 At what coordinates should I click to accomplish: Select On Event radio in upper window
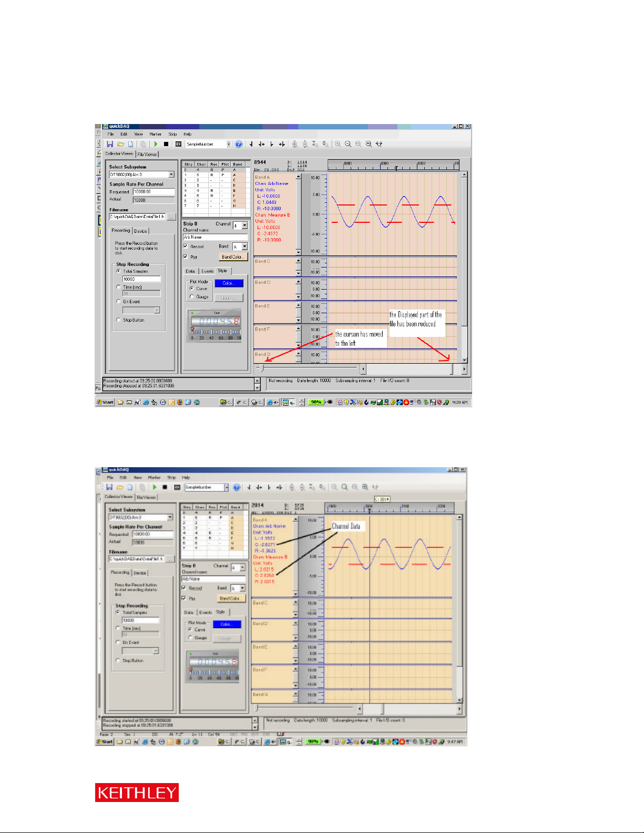tap(118, 301)
